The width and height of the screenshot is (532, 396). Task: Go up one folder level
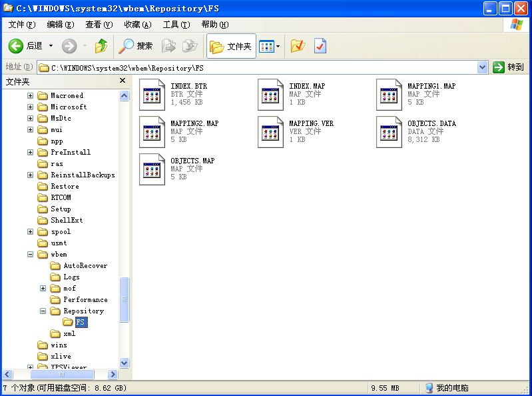[x=101, y=46]
